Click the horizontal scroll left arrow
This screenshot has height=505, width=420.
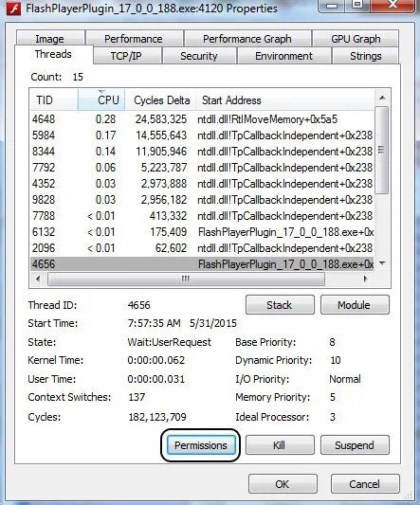38,279
